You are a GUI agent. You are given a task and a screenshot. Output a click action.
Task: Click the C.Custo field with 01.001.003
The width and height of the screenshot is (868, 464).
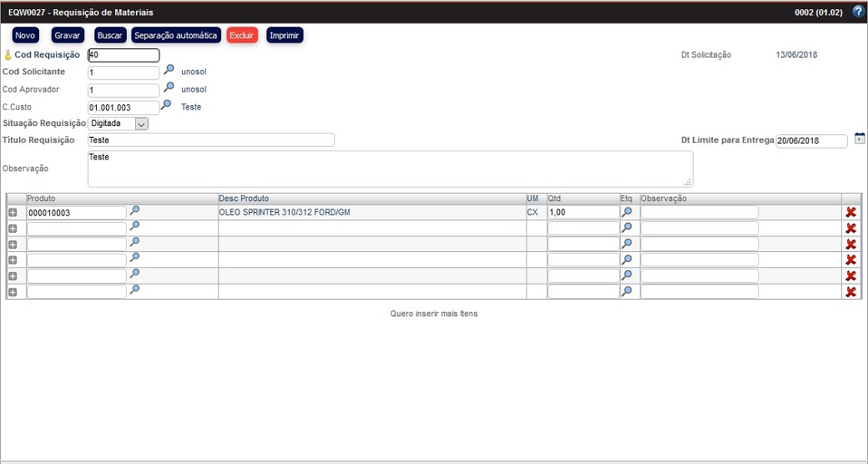click(124, 108)
